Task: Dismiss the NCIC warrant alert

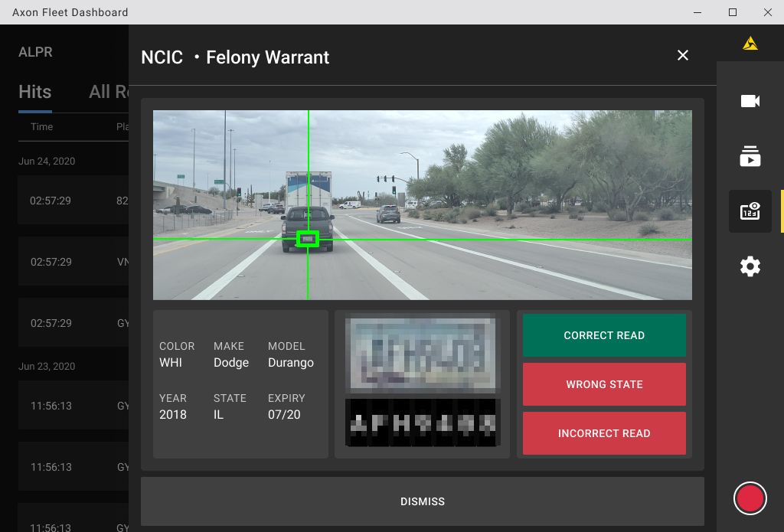Action: click(x=422, y=501)
